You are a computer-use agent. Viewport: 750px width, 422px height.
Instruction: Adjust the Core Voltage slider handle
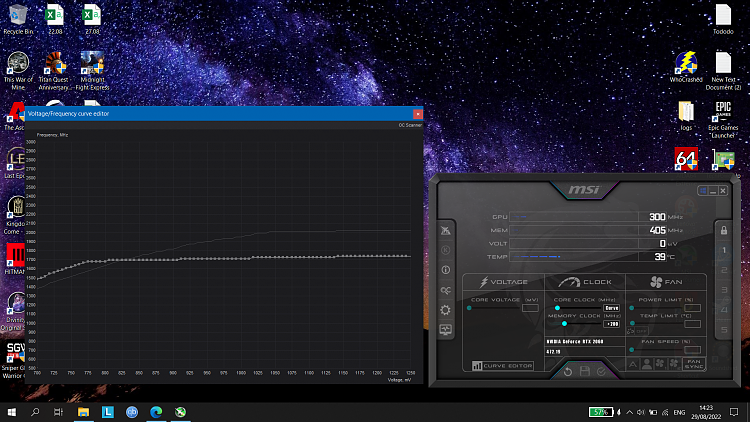click(469, 308)
